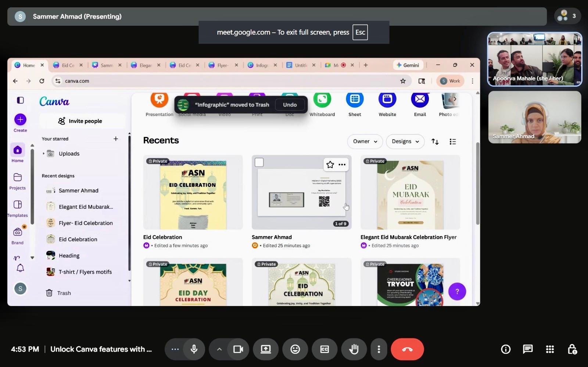
Task: Reload the canva.com page
Action: (42, 81)
